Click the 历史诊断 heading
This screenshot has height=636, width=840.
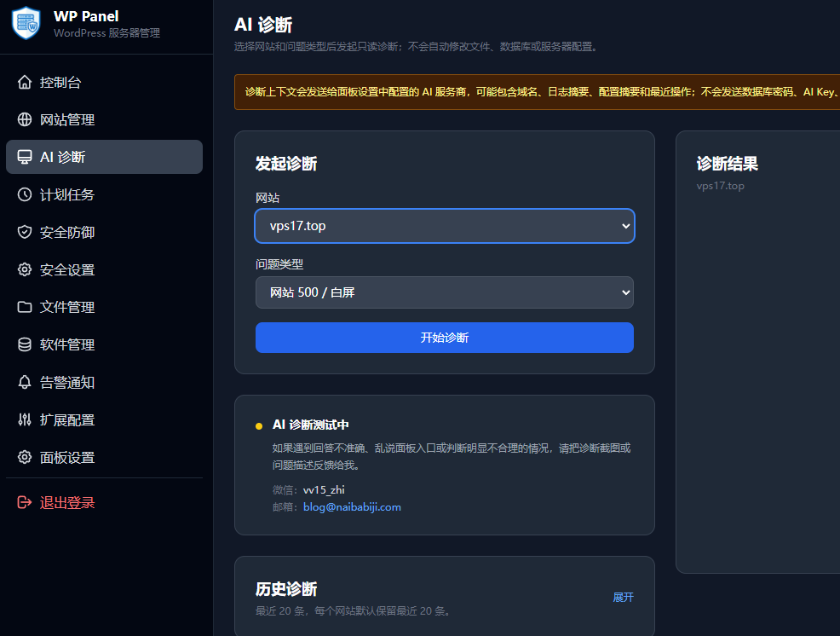(286, 589)
